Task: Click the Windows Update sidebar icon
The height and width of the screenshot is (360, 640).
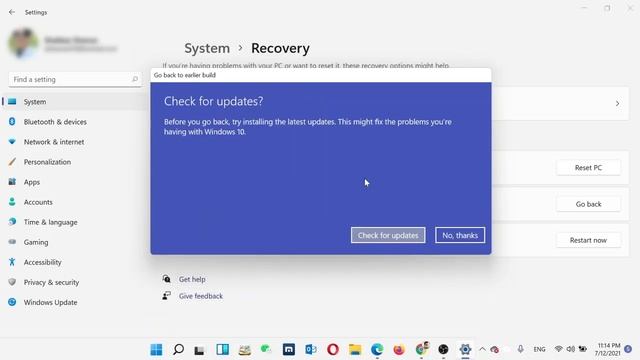Action: pyautogui.click(x=12, y=302)
